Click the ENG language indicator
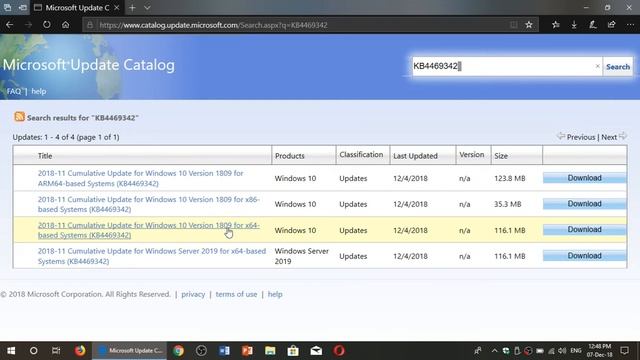The image size is (640, 360). pos(576,351)
